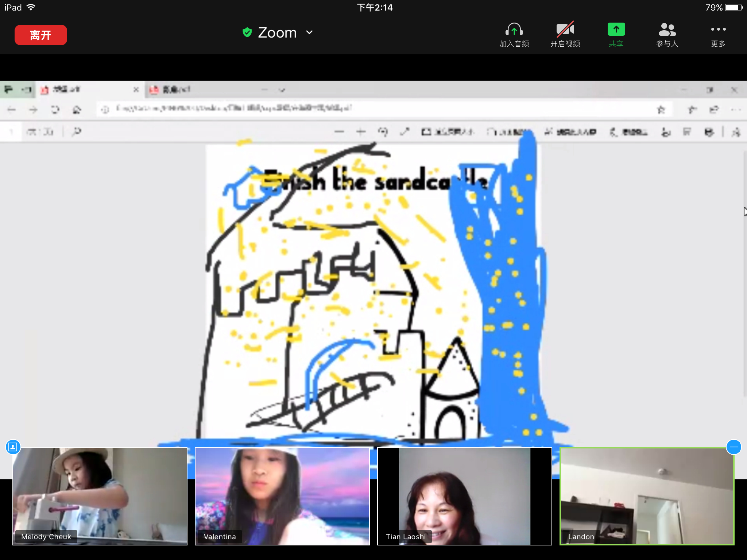
Task: Select Landon's video thumbnail
Action: pyautogui.click(x=647, y=496)
